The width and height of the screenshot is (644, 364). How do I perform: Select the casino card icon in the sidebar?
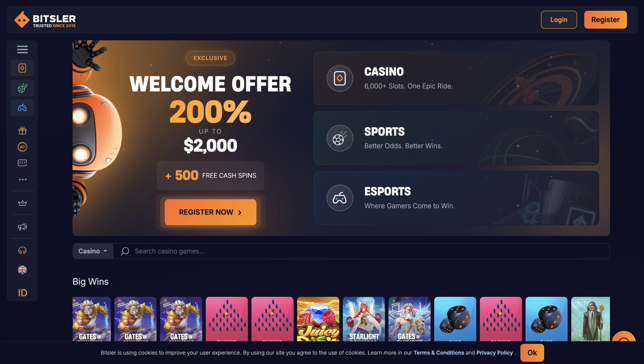point(22,68)
